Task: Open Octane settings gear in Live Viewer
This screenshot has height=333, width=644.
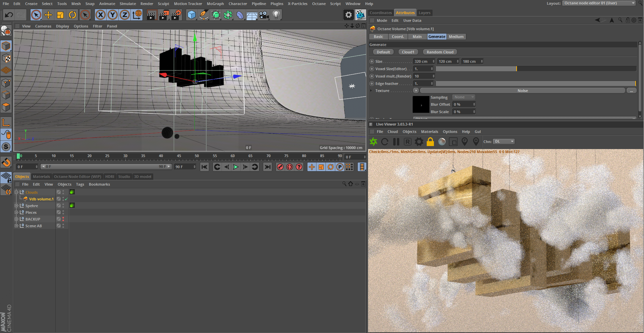Action: tap(419, 142)
